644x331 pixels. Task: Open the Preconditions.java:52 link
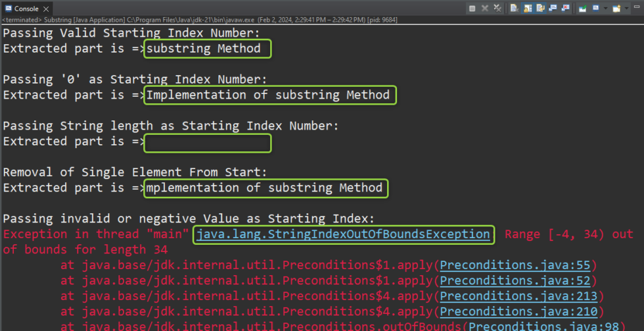515,281
